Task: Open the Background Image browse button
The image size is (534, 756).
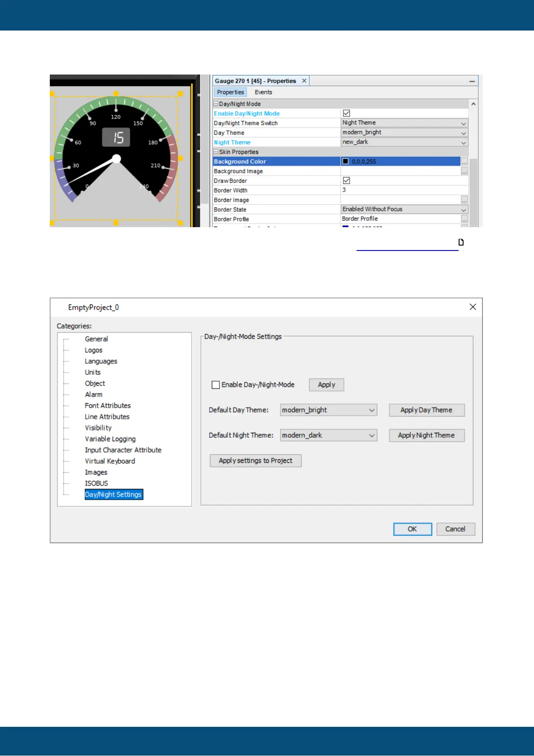Action: point(464,171)
